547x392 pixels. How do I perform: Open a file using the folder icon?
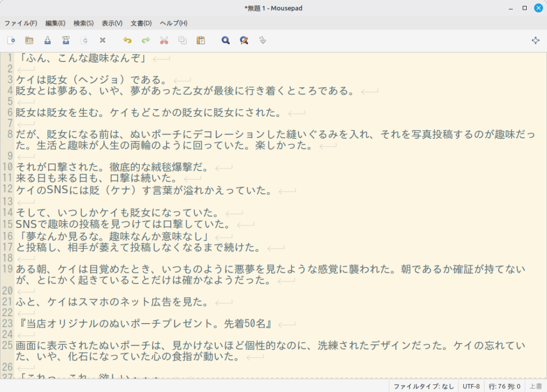pos(29,40)
